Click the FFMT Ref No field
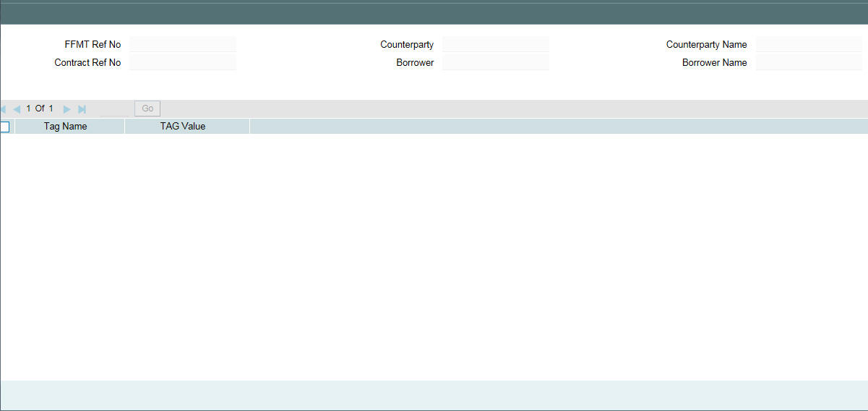This screenshot has width=868, height=411. (x=183, y=44)
